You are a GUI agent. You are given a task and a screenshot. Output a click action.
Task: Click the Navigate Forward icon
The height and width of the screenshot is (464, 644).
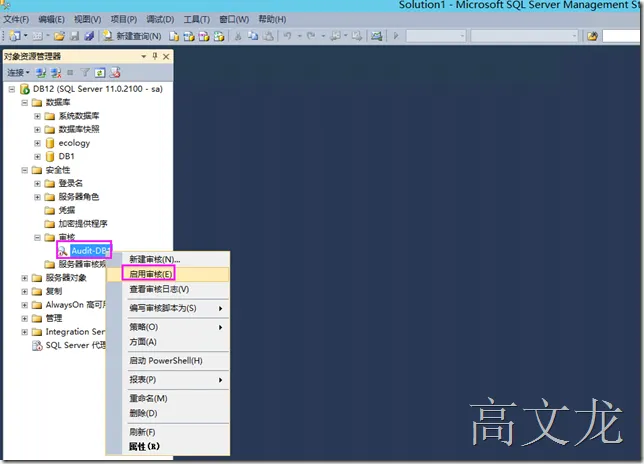356,36
